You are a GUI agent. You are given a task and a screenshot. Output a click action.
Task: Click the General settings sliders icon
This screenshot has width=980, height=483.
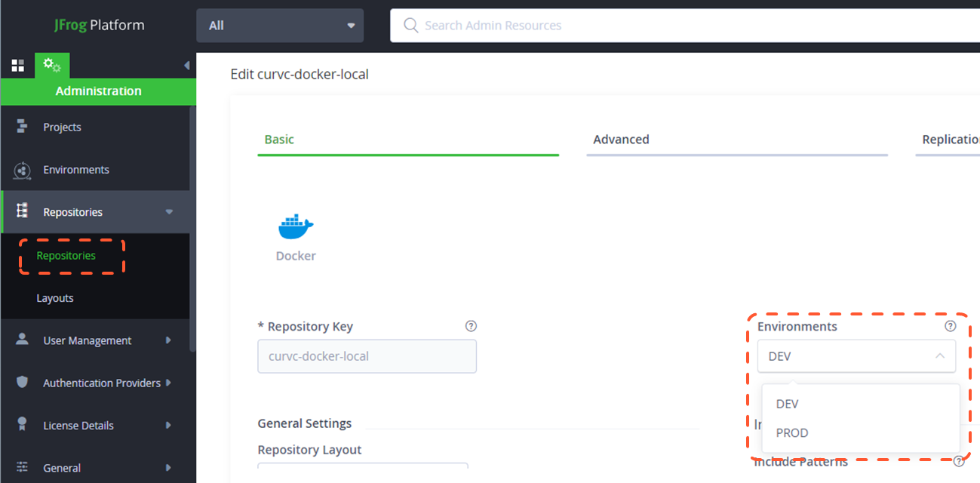pos(22,467)
